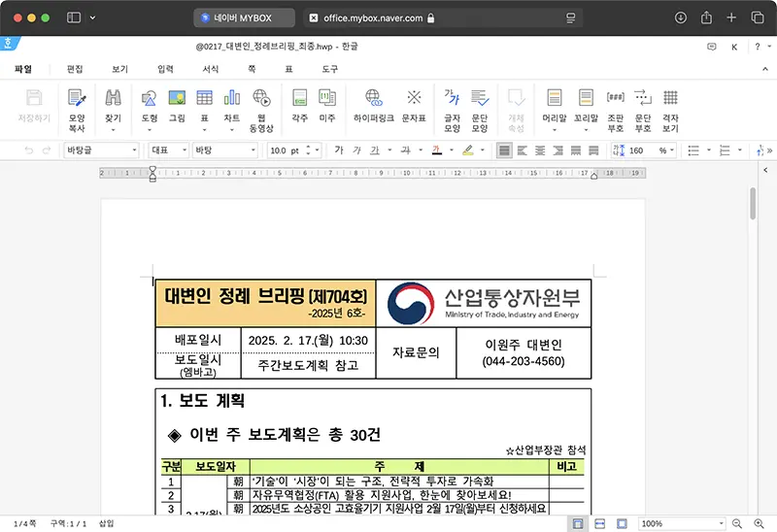Open the 문자표 character map
The width and height of the screenshot is (777, 532).
414,106
